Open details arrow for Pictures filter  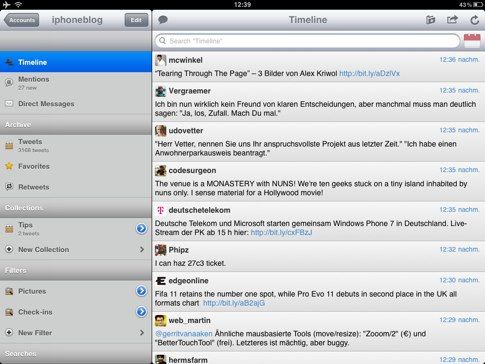tap(141, 291)
